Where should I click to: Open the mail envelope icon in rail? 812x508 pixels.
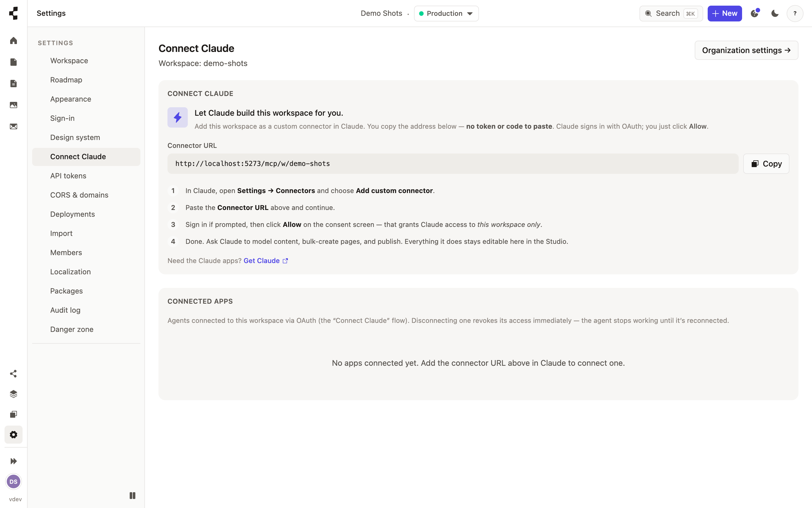14,127
